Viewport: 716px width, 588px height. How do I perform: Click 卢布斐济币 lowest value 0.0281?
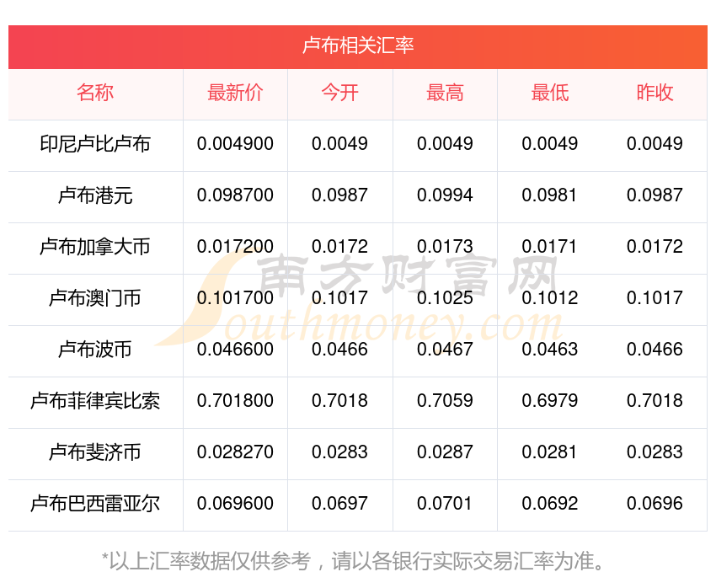tap(550, 452)
